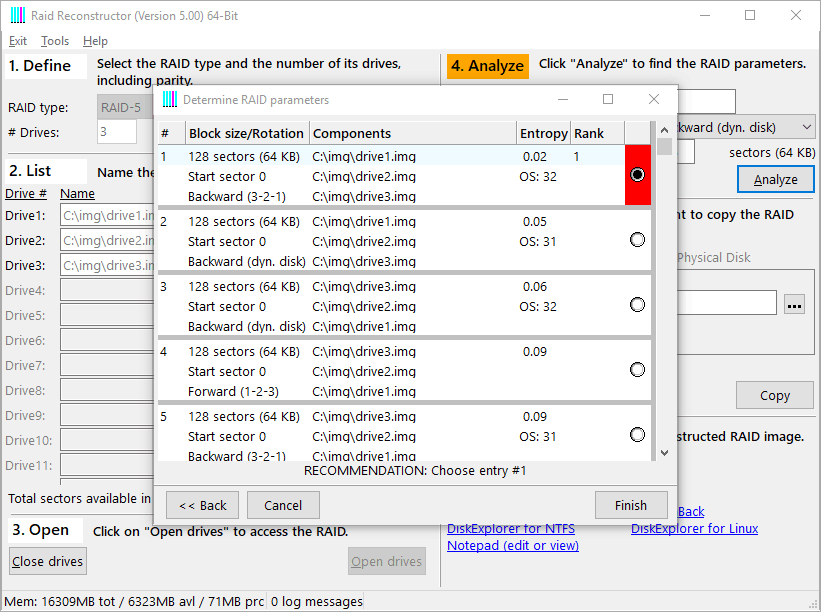The height and width of the screenshot is (612, 821).
Task: Sort results by Entropy column header
Action: pyautogui.click(x=543, y=133)
